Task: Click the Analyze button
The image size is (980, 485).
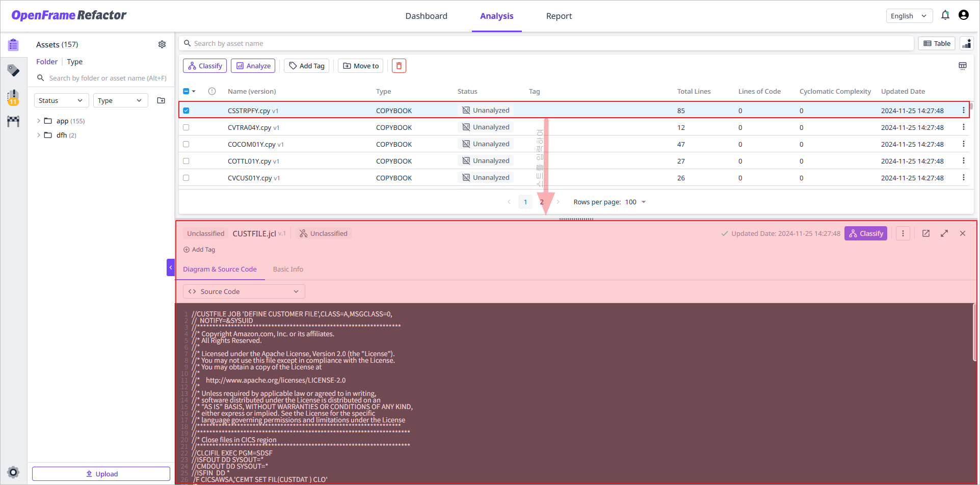Action: 253,66
